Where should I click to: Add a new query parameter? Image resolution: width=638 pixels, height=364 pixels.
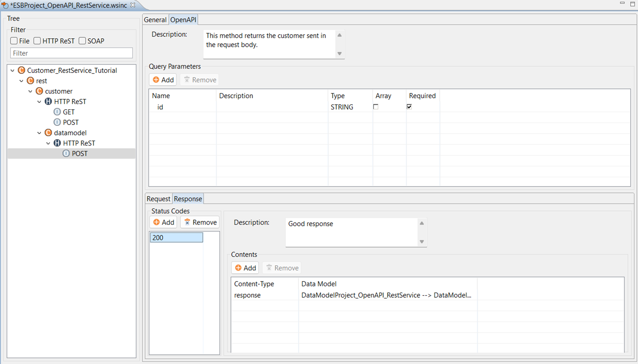coord(163,80)
